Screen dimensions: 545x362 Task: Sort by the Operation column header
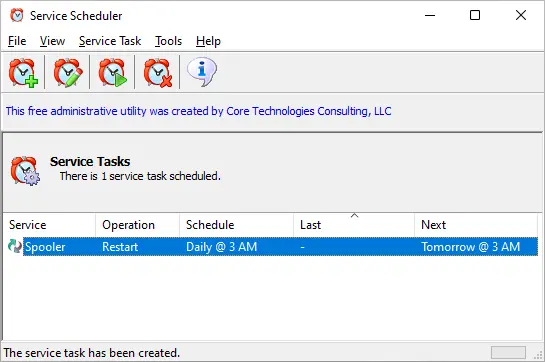pyautogui.click(x=138, y=225)
